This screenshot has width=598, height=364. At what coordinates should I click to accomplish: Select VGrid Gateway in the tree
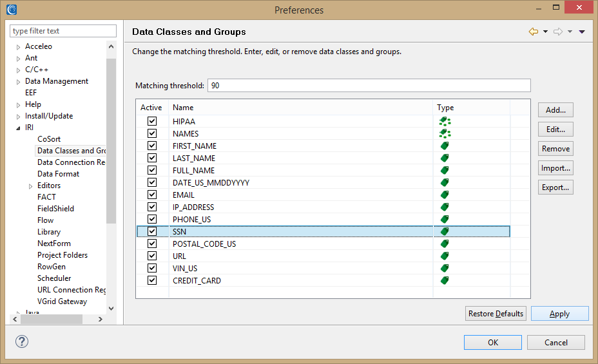click(62, 302)
